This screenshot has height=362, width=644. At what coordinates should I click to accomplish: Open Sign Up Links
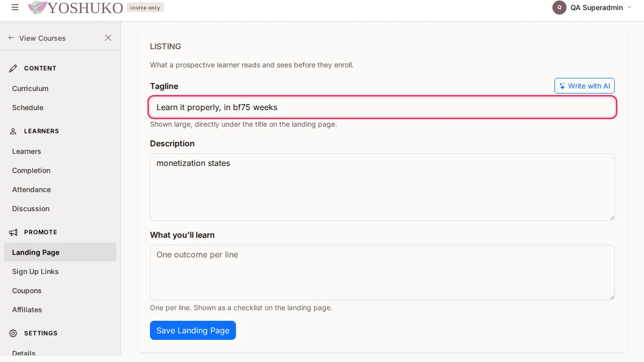click(x=35, y=271)
